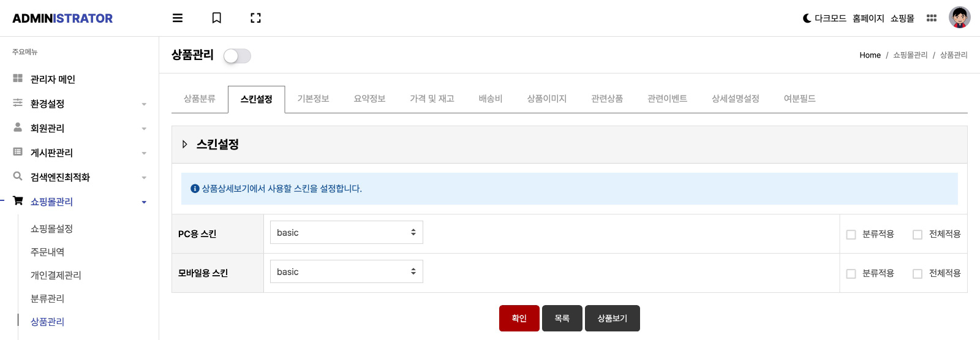Screen dimensions: 980x340
Task: Click the info icon in notice
Action: point(195,189)
